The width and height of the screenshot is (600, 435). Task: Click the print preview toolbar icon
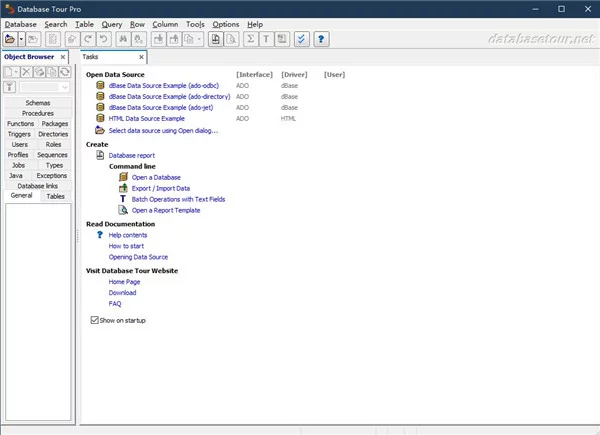point(231,39)
